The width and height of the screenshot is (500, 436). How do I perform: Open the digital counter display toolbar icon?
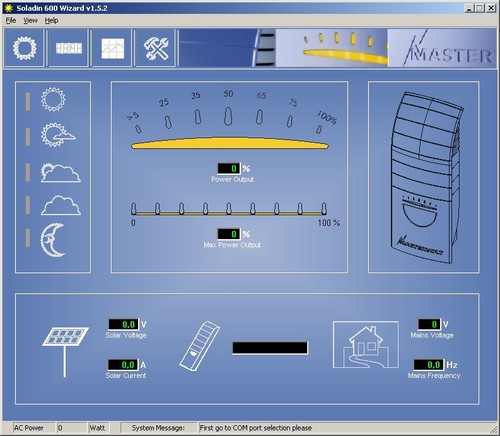[69, 48]
